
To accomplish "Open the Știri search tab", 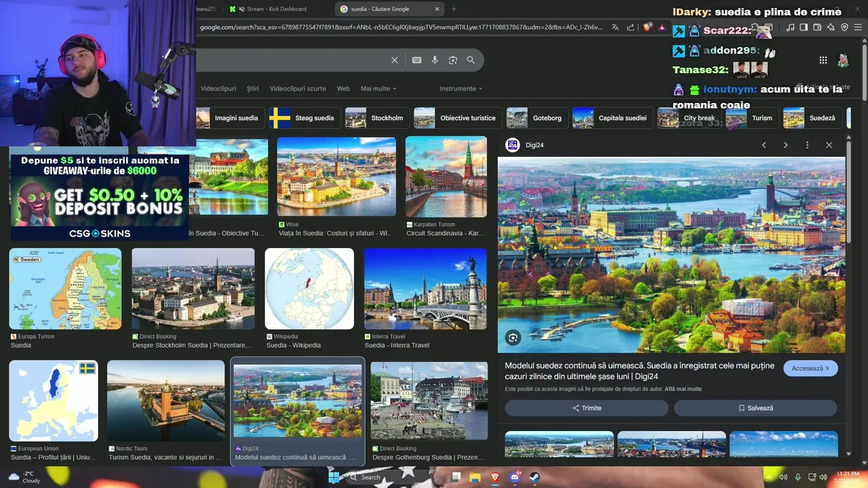I will (253, 89).
